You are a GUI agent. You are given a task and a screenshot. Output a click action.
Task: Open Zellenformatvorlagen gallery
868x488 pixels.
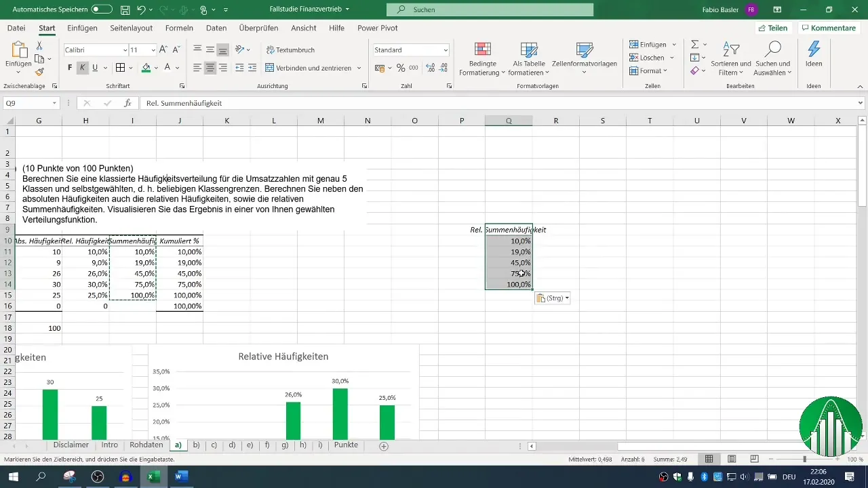coord(584,60)
